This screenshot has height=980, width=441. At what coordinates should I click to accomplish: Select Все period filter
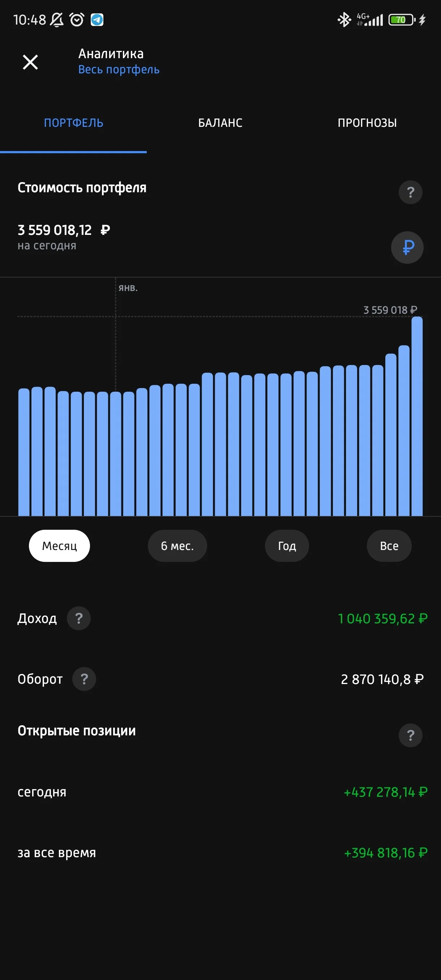coord(389,546)
